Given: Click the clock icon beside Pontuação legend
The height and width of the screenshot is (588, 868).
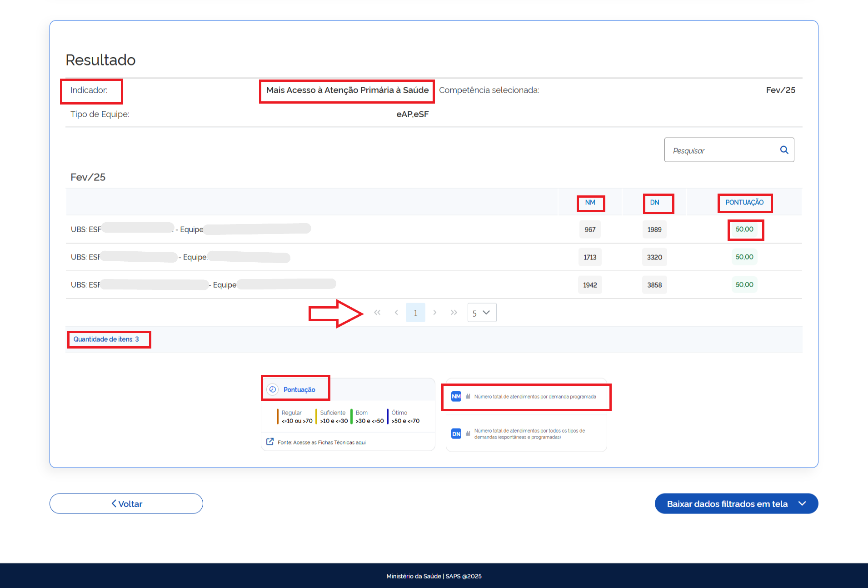Looking at the screenshot, I should [x=273, y=389].
